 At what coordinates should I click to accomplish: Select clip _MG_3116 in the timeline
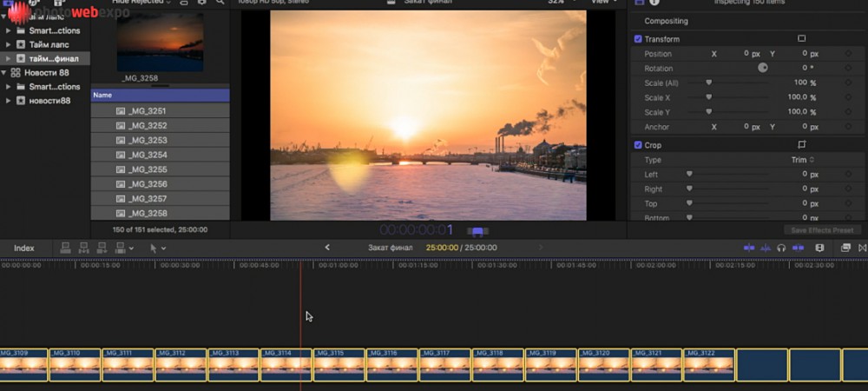(x=392, y=365)
